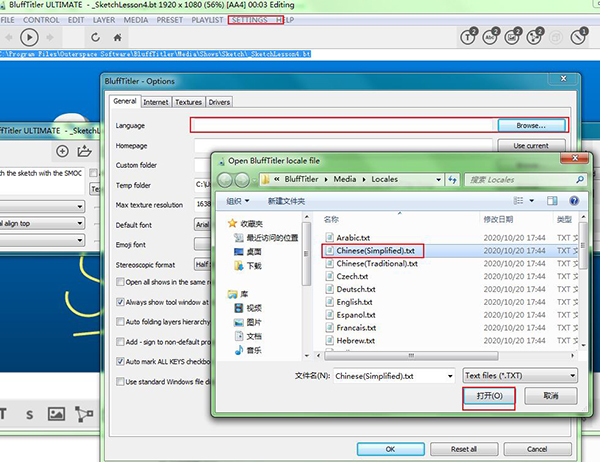600x462 pixels.
Task: Click the Play button in BluffTitler toolbar
Action: 29,38
